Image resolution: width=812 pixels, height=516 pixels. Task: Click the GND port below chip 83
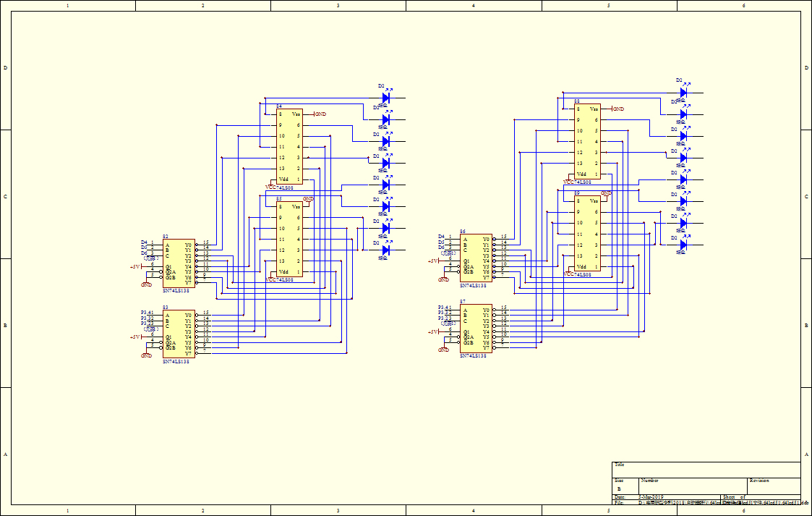click(146, 355)
